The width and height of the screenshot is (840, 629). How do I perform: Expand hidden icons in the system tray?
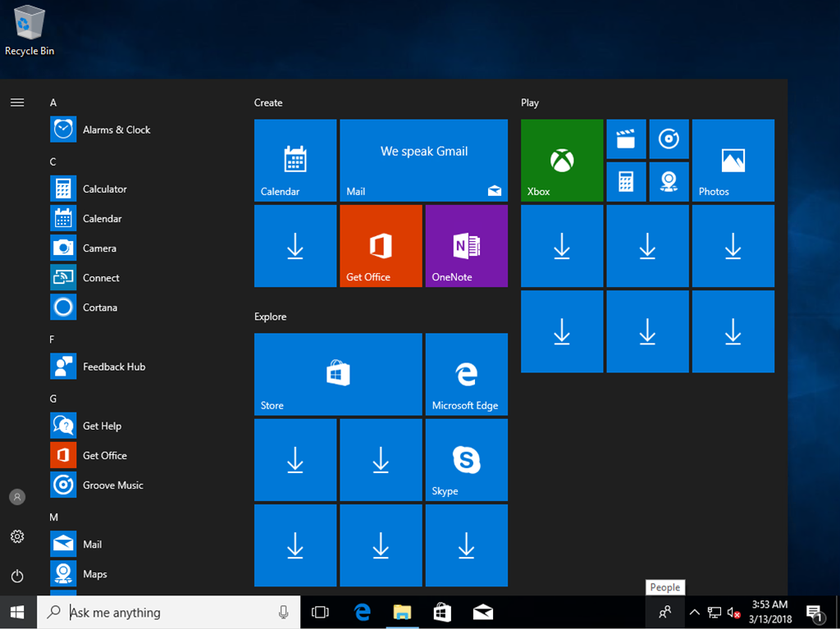click(693, 612)
